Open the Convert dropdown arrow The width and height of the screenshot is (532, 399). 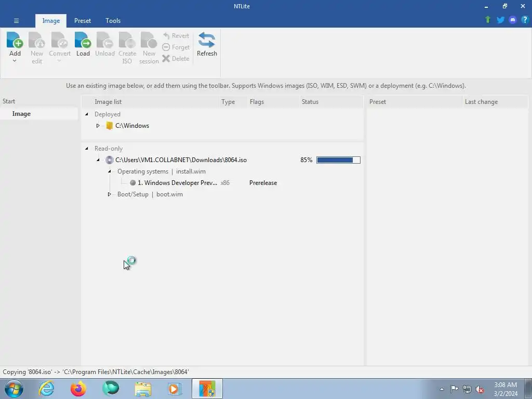(59, 61)
